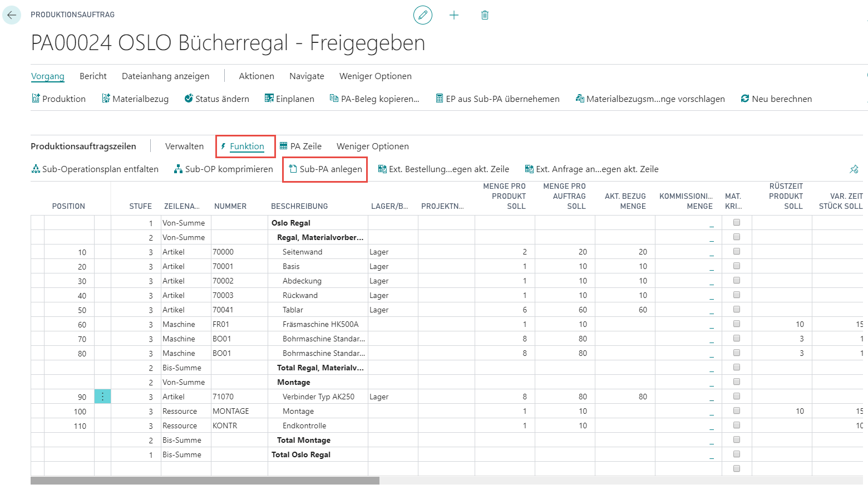The image size is (868, 489).
Task: Toggle Mat. Kri. checkbox for Basis row
Action: [x=737, y=266]
